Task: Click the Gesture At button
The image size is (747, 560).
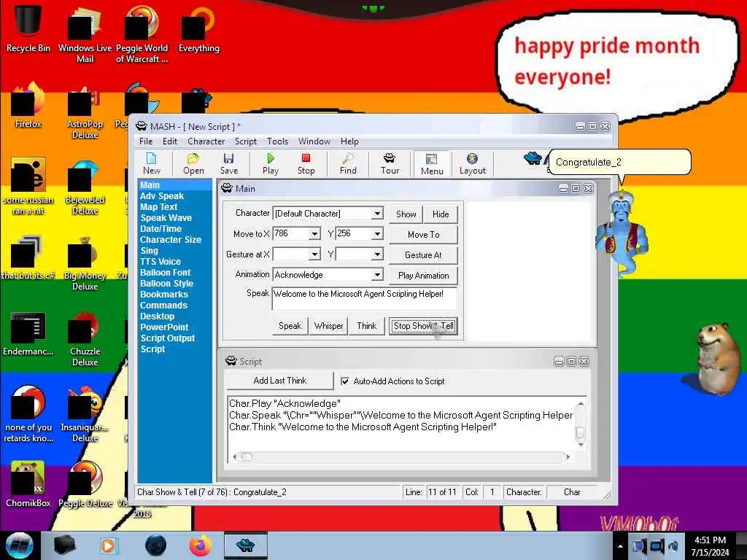Action: (x=424, y=255)
